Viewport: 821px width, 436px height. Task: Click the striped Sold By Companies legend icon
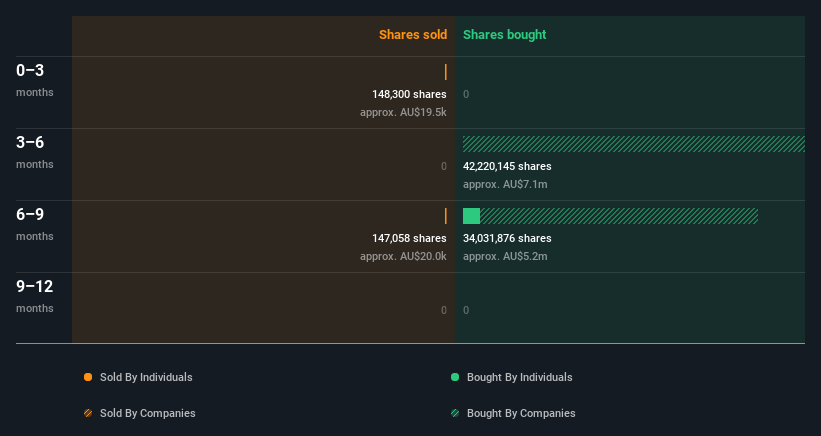[x=88, y=413]
